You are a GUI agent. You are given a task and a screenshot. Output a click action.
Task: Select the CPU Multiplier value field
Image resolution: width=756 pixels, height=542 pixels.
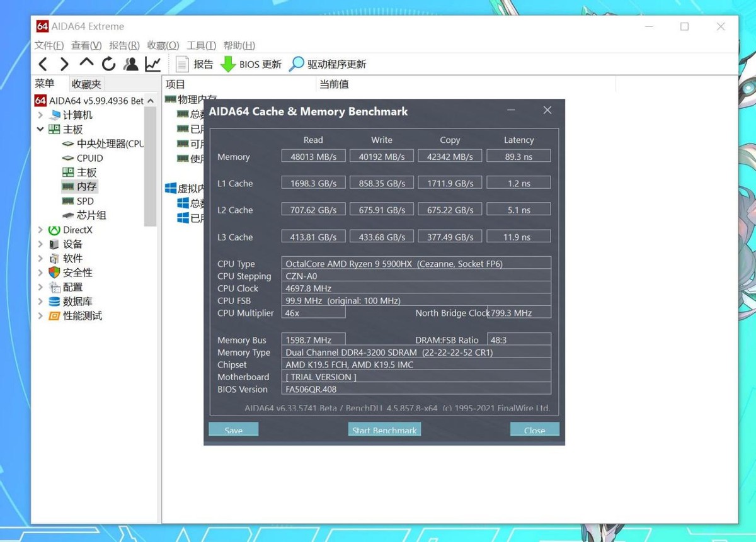pos(313,313)
